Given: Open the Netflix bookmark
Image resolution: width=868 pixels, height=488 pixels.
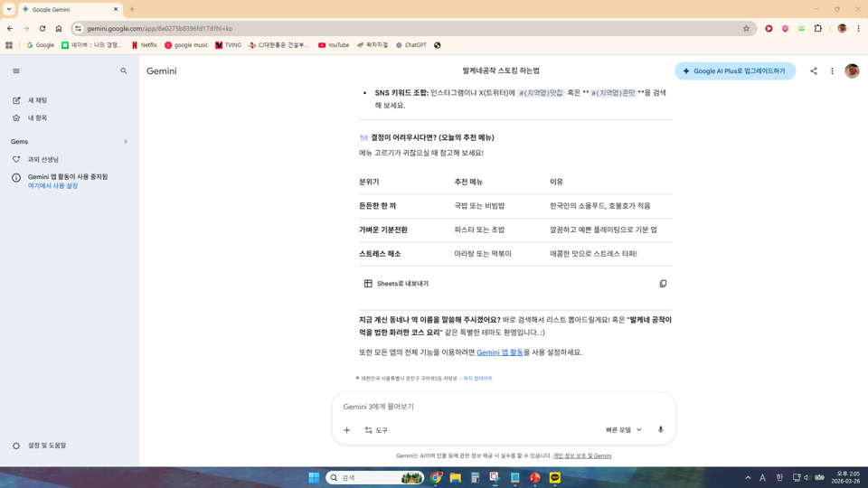Looking at the screenshot, I should click(x=144, y=45).
